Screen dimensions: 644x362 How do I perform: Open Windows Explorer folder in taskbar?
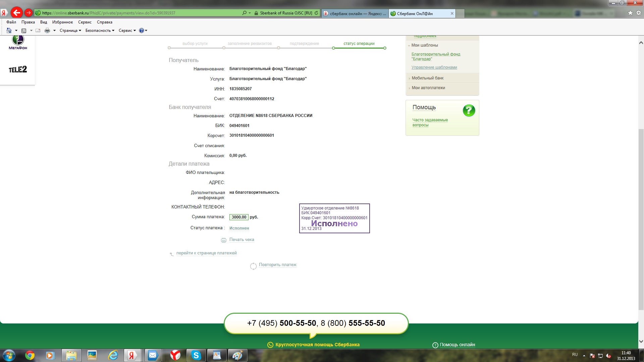point(71,355)
